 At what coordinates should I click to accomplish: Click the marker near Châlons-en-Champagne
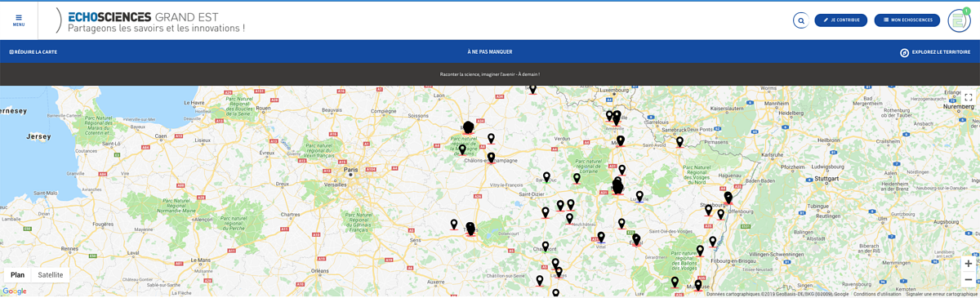point(491,158)
